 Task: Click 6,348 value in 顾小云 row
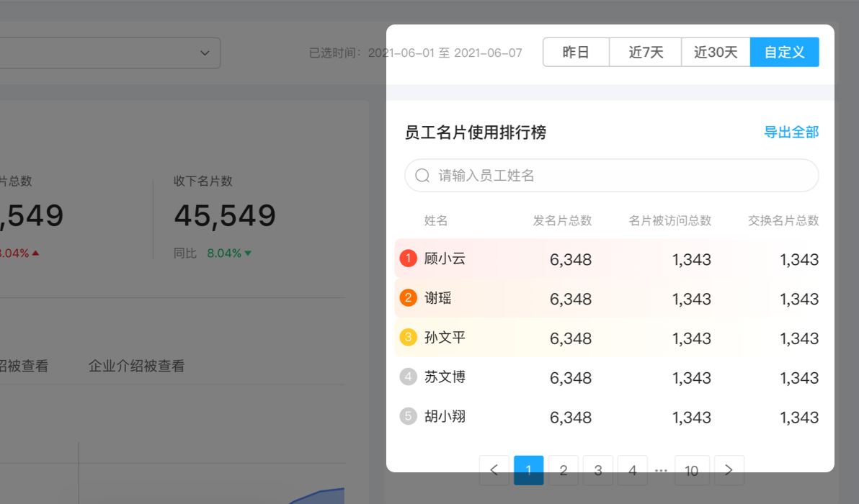click(570, 259)
